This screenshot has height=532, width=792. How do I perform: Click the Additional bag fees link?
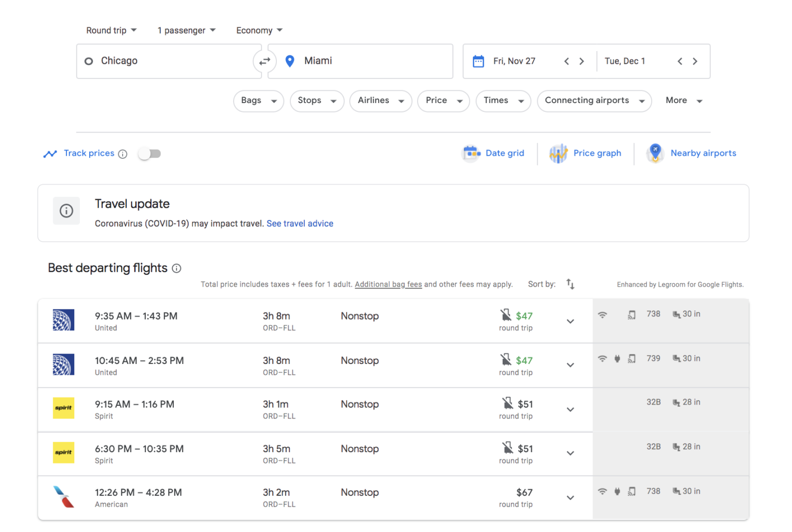[x=388, y=284]
